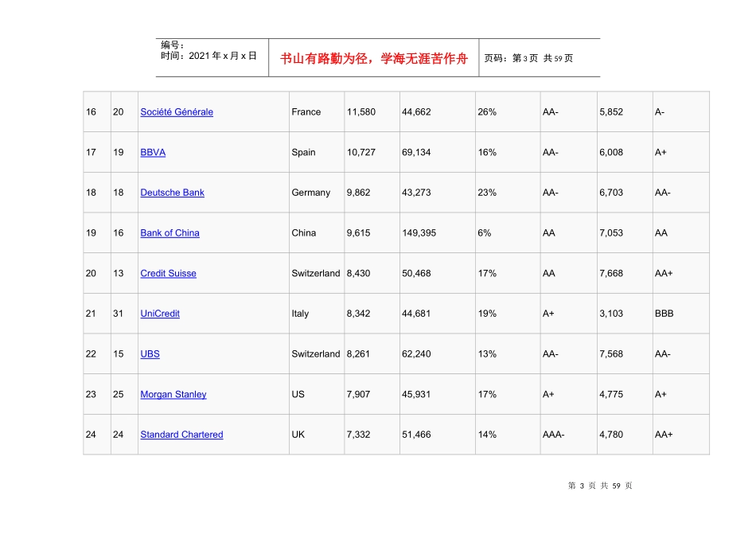Click the value 9,615
The height and width of the screenshot is (535, 756).
358,233
